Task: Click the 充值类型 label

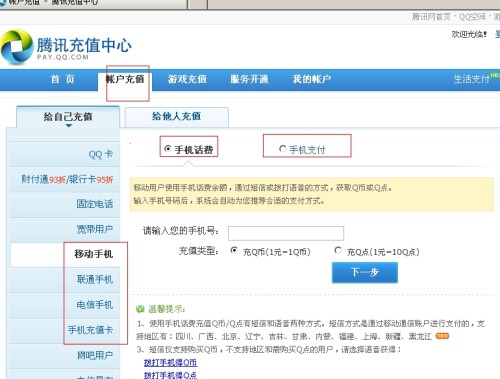Action: tap(199, 251)
